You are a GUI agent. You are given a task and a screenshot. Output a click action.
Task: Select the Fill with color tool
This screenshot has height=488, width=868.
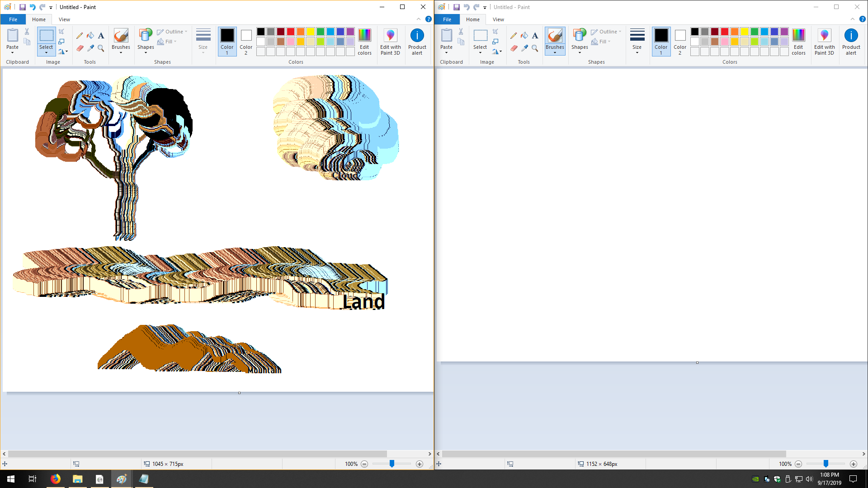point(90,36)
